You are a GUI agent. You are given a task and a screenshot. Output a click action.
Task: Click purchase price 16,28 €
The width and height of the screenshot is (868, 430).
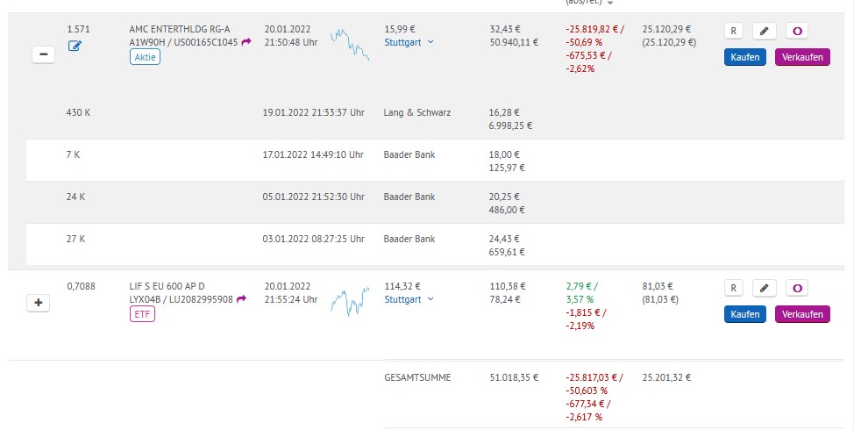[x=504, y=112]
